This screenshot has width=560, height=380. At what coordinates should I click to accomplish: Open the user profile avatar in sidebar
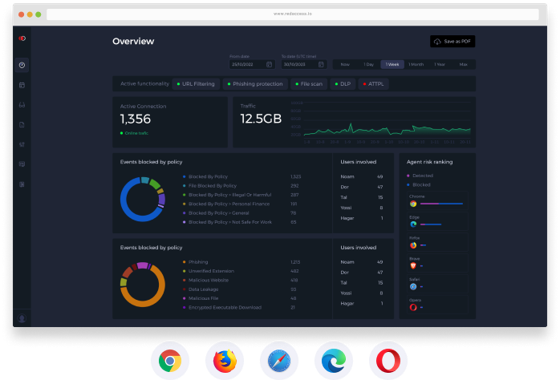(x=22, y=318)
